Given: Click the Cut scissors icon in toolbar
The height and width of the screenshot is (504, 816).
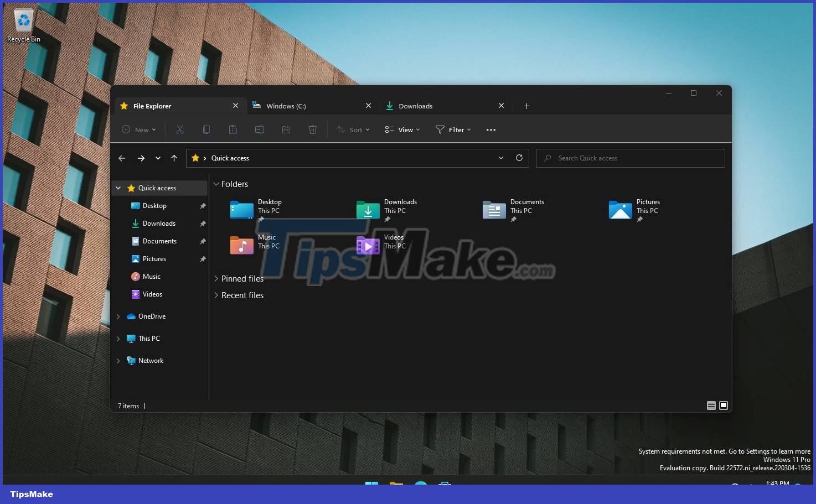Looking at the screenshot, I should (180, 129).
